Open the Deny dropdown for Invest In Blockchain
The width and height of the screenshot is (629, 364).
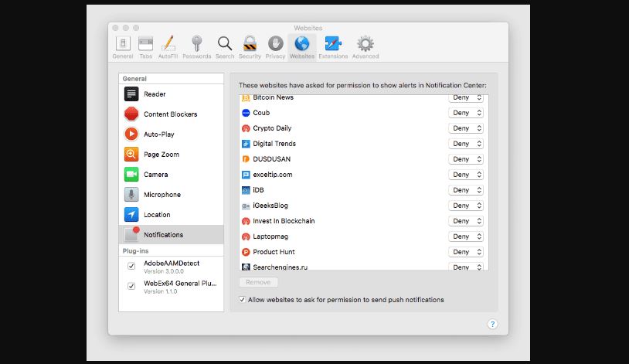click(x=466, y=221)
